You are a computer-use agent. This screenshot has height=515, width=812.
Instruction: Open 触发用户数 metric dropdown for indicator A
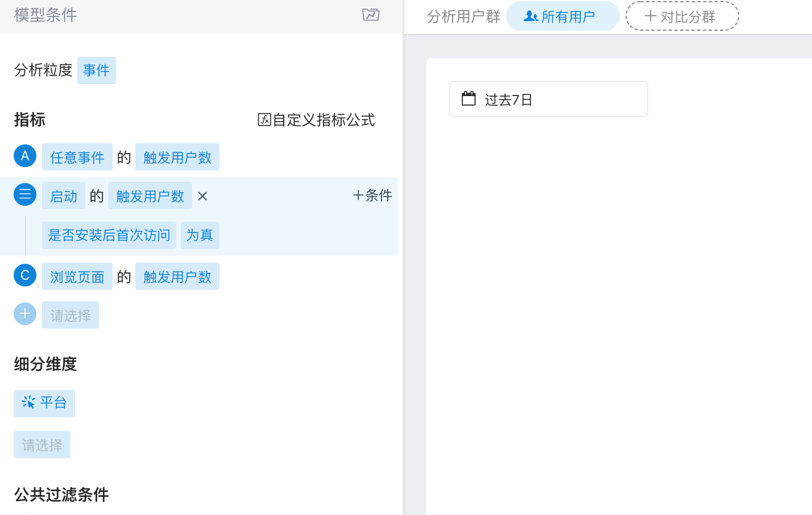coord(177,157)
